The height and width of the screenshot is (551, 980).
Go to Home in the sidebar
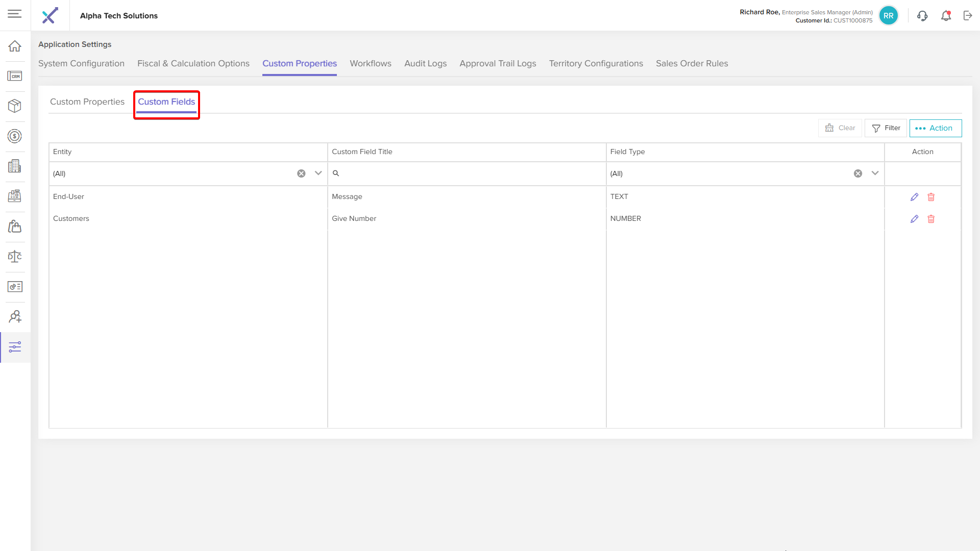pos(15,46)
